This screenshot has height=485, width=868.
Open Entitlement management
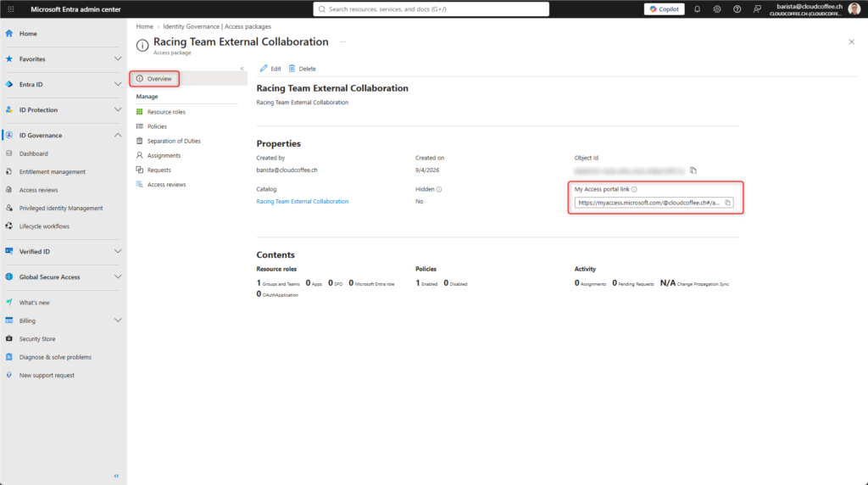point(52,172)
